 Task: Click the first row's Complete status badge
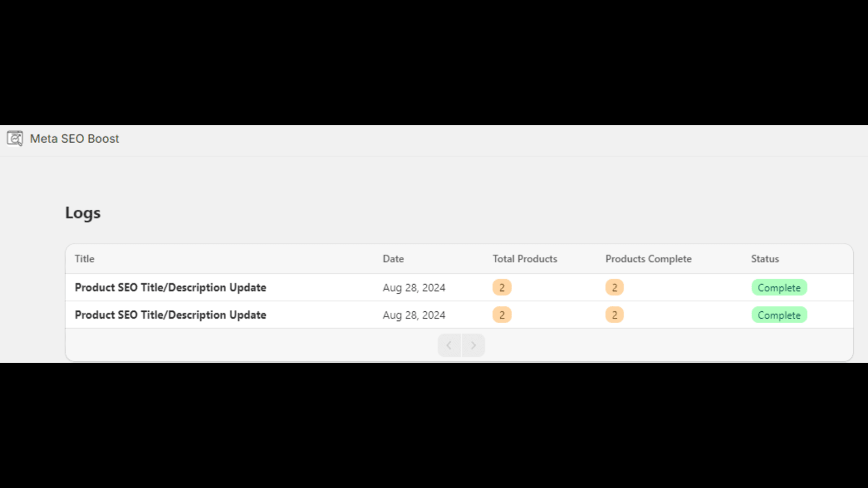tap(779, 287)
